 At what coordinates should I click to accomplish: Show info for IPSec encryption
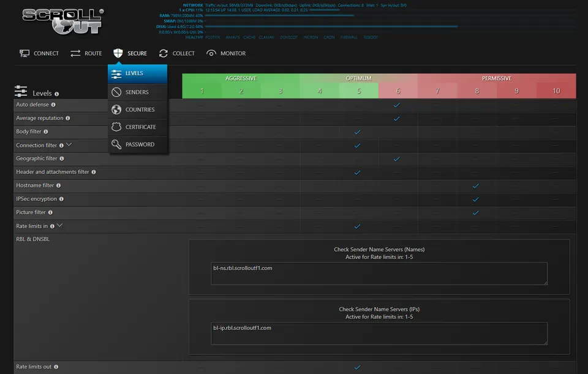point(61,199)
